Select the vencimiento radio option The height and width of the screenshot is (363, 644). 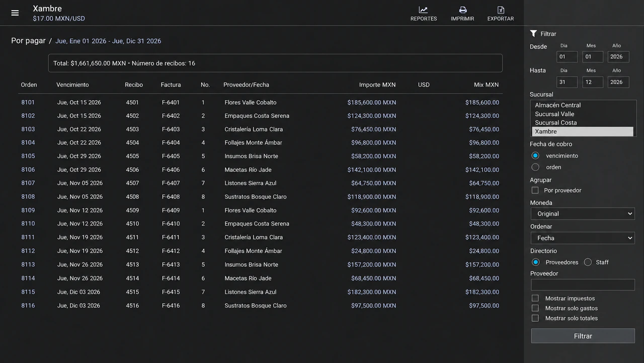[x=535, y=156]
